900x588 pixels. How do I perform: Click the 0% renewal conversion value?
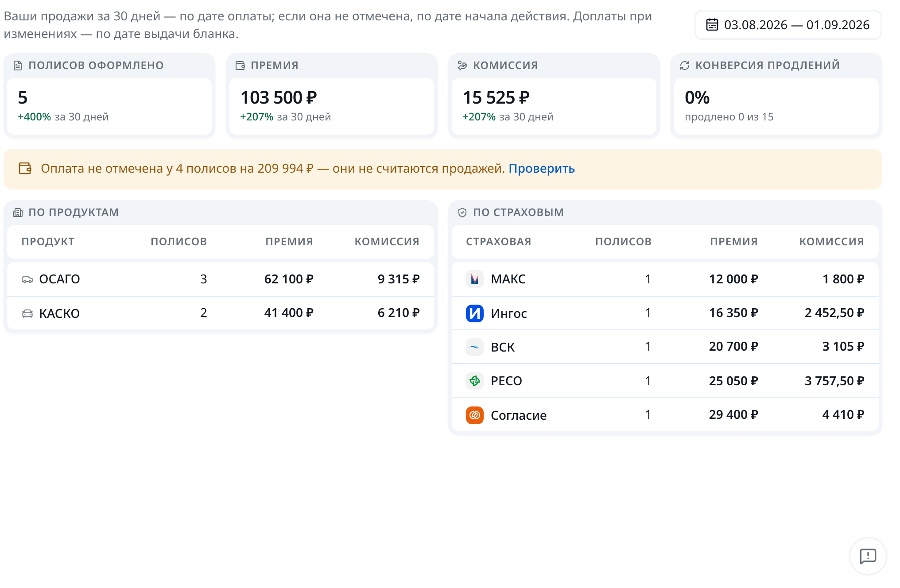[697, 97]
